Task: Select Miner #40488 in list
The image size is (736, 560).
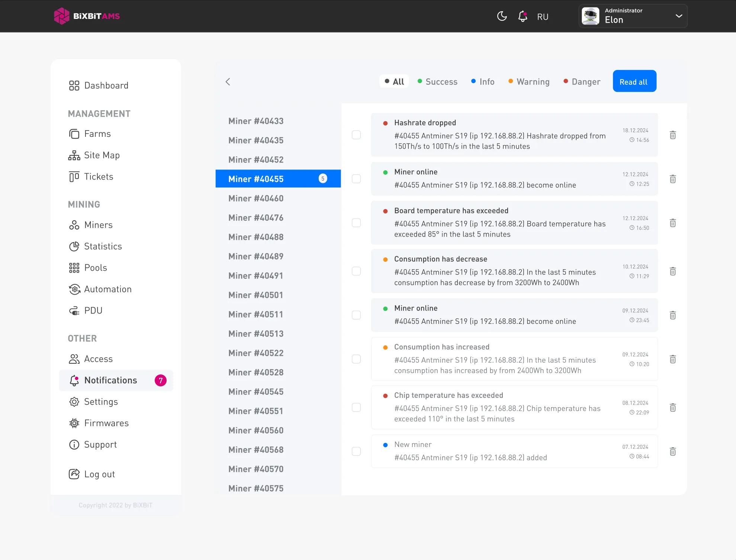Action: (256, 237)
